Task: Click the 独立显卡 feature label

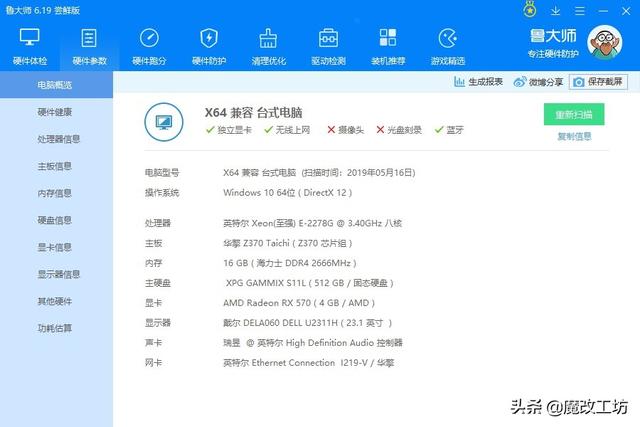Action: point(235,130)
